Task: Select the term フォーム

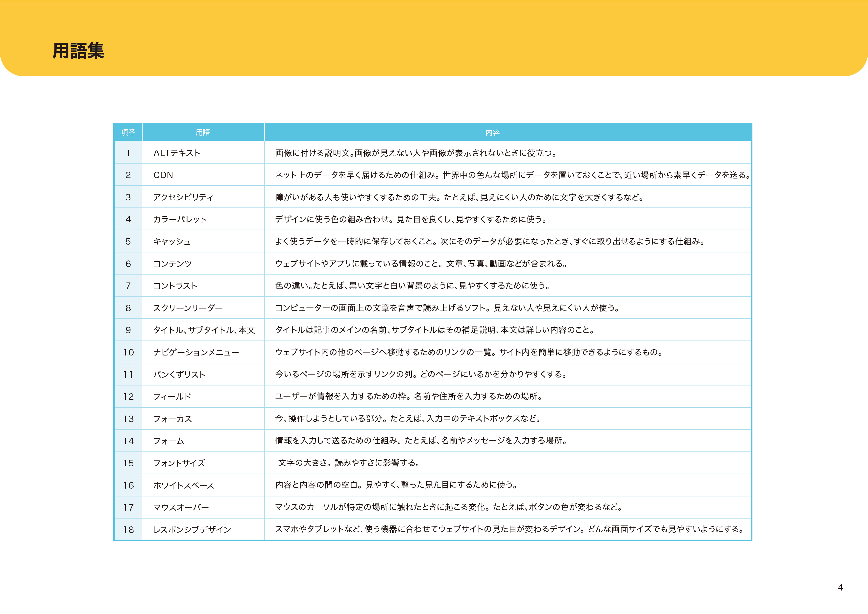Action: click(x=169, y=441)
